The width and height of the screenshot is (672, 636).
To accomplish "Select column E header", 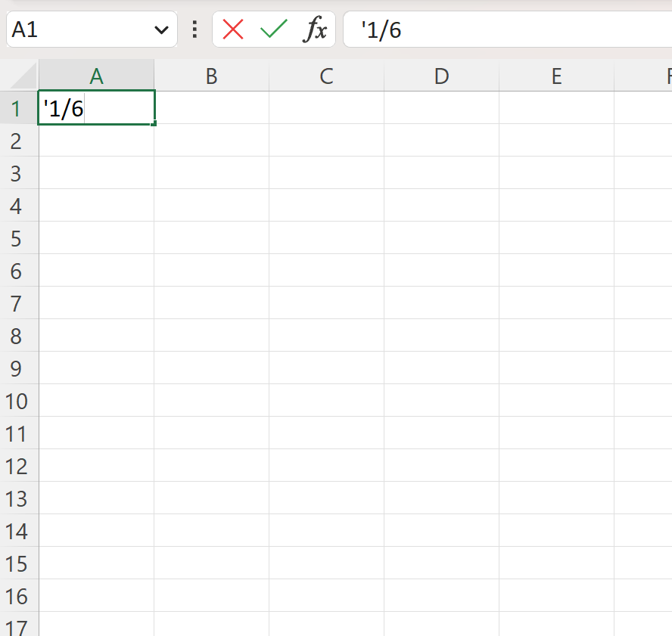I will tap(555, 76).
